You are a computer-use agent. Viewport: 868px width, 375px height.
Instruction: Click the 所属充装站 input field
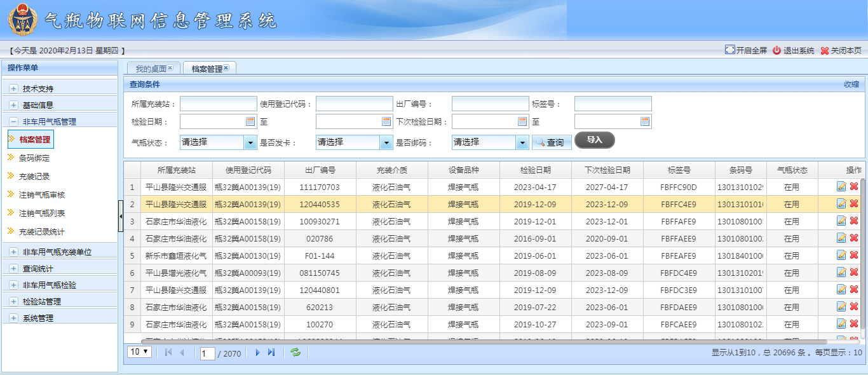[x=219, y=104]
